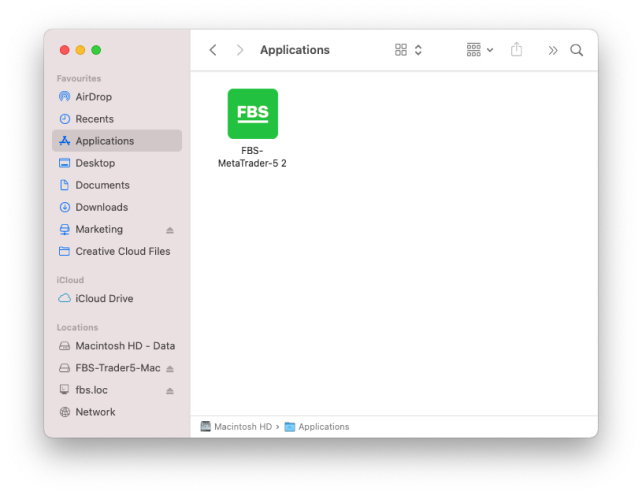Click the FBS-Trader5-Mac drive icon
This screenshot has width=642, height=500.
click(x=64, y=368)
